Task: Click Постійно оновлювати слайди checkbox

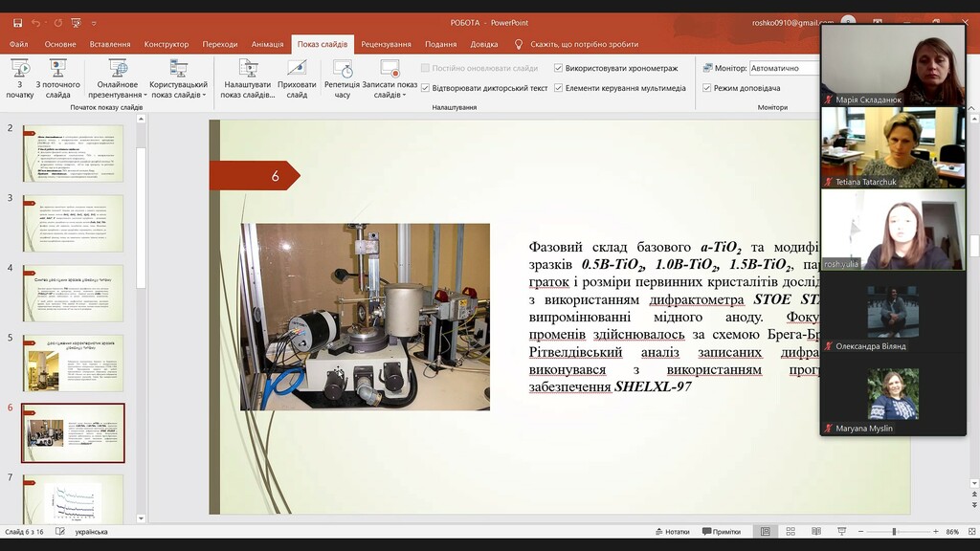Action: tap(425, 68)
